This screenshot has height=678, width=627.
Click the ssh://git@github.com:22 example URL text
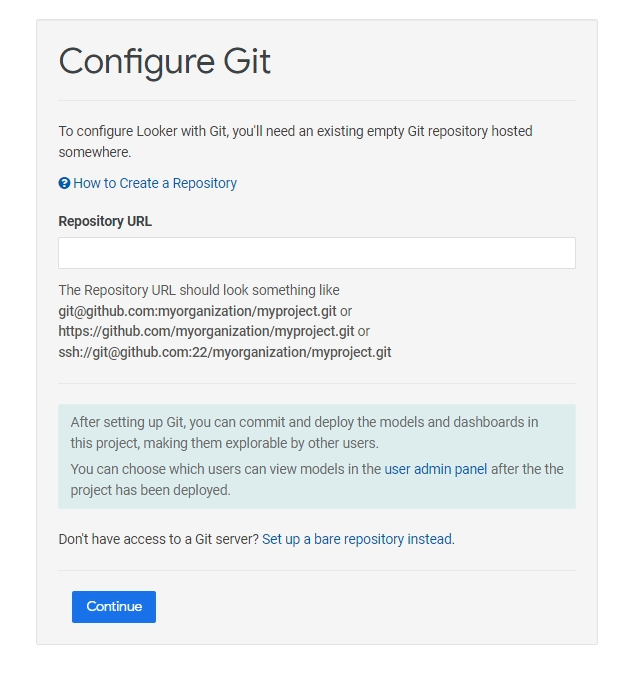[x=224, y=351]
